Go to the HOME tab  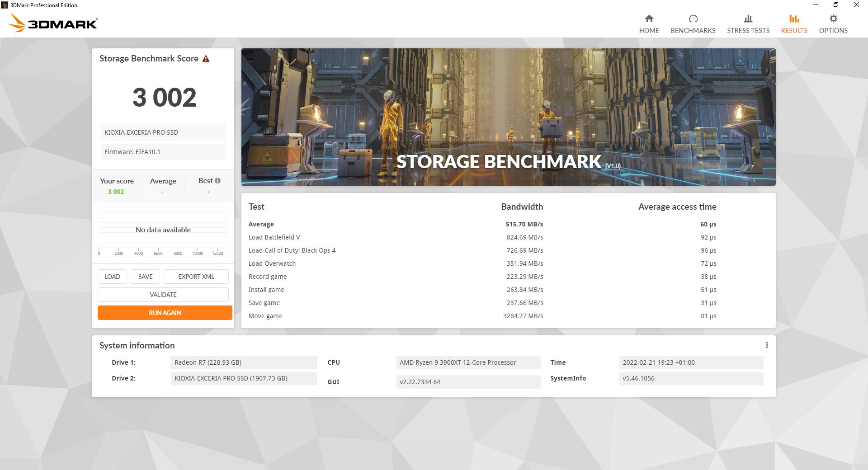click(649, 23)
